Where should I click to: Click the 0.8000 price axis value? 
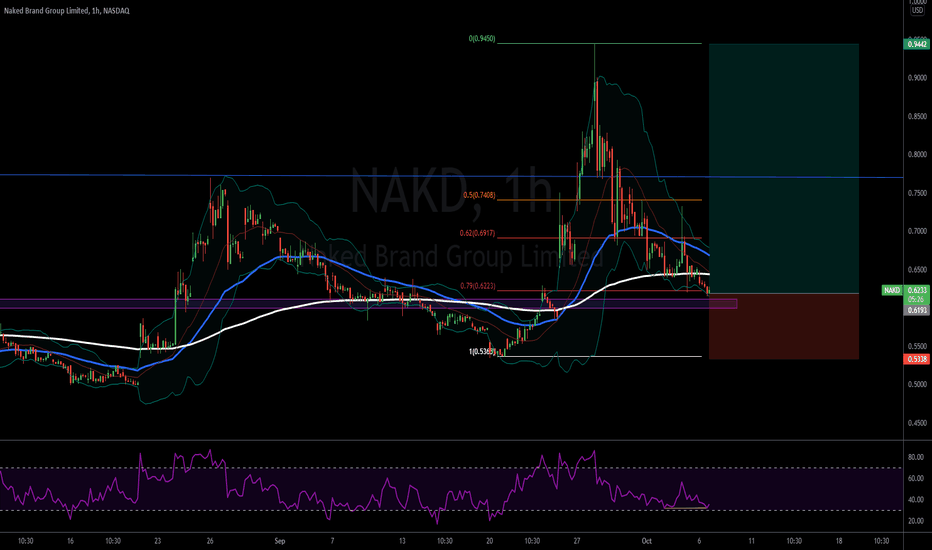tap(917, 155)
